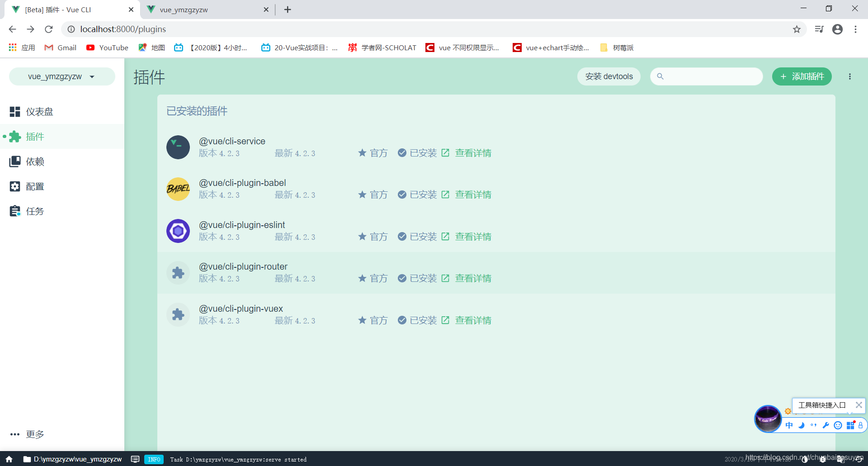
Task: Reload the current page
Action: [49, 29]
